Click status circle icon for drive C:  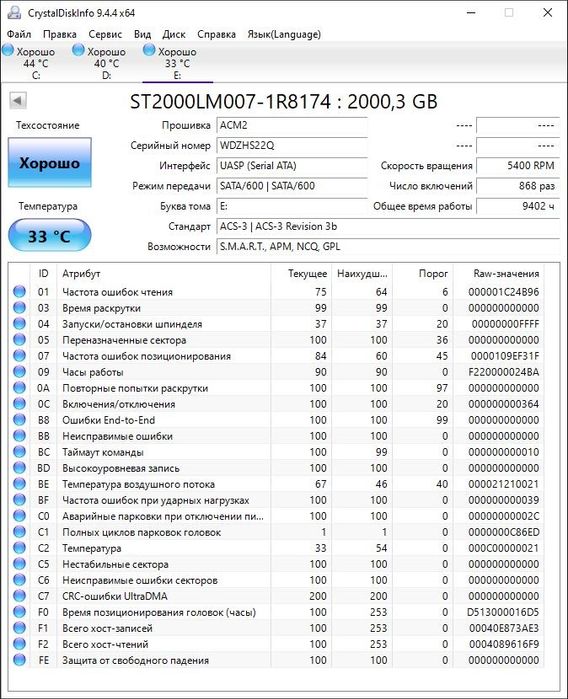coord(8,50)
